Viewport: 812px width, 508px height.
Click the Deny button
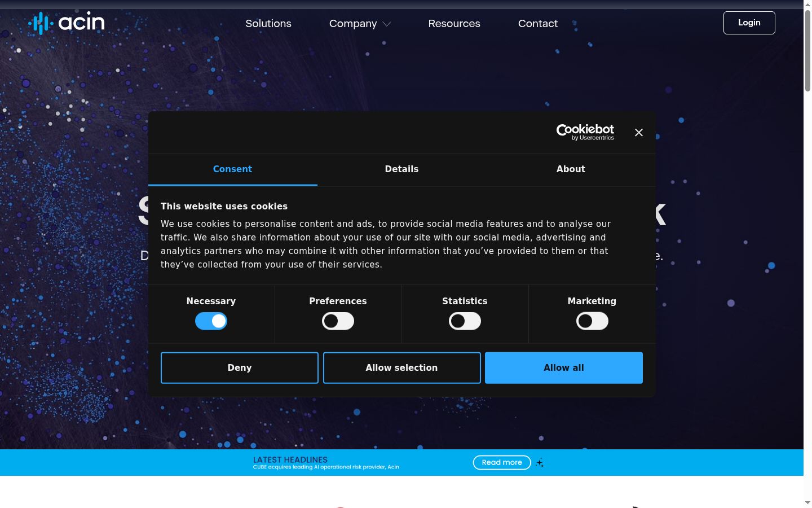(x=240, y=367)
